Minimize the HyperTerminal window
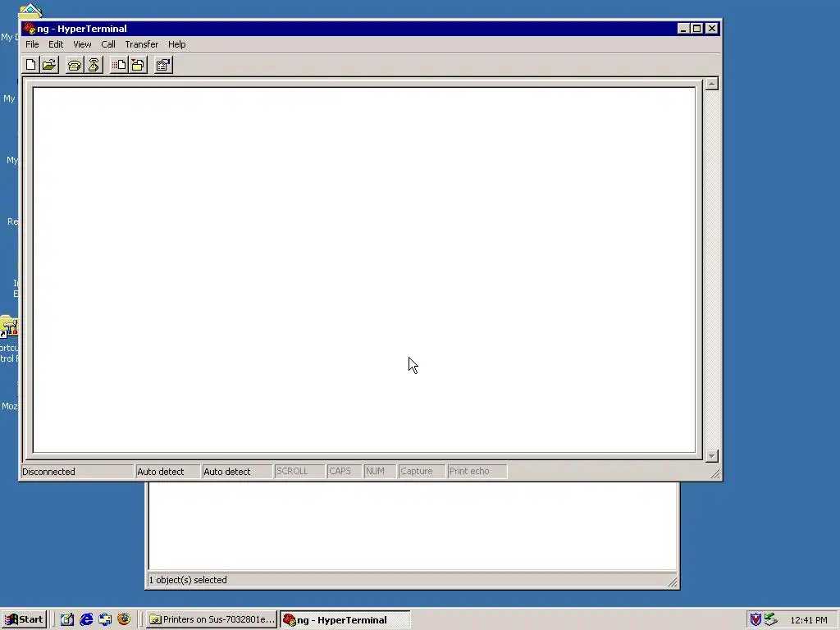The height and width of the screenshot is (630, 840). [x=682, y=29]
